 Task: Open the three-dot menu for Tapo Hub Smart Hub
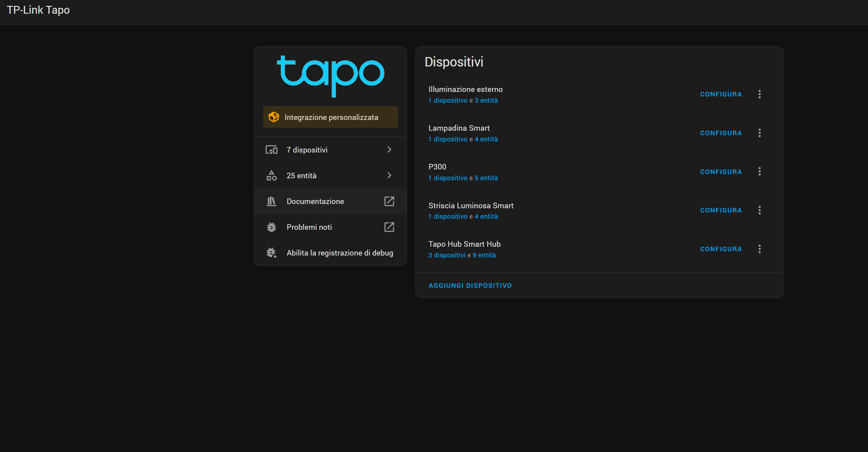[x=759, y=249]
